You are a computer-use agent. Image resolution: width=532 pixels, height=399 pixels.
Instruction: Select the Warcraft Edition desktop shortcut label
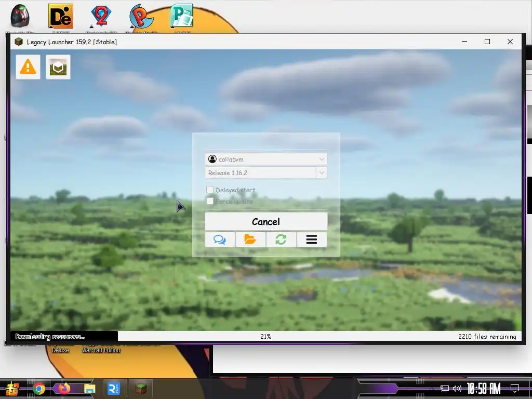click(101, 350)
